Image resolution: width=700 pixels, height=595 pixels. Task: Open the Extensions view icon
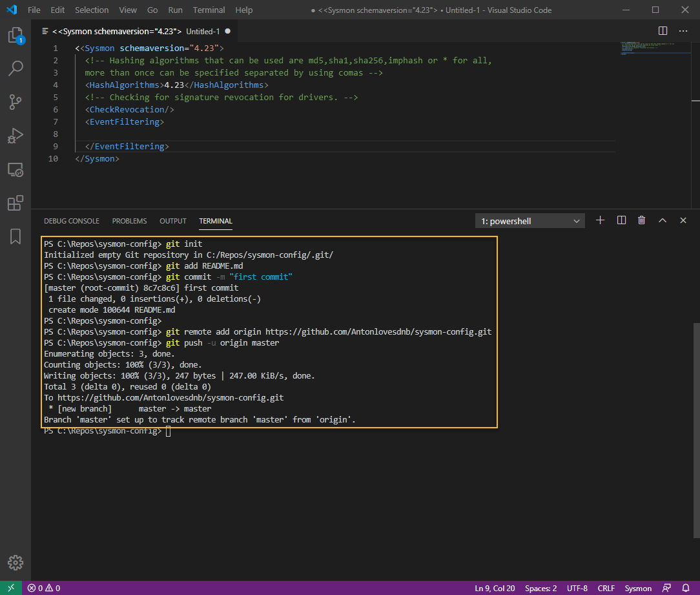coord(15,204)
